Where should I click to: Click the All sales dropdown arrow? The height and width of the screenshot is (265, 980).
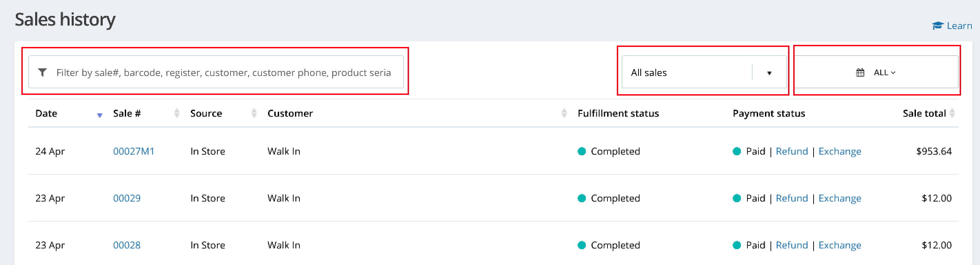coord(769,73)
